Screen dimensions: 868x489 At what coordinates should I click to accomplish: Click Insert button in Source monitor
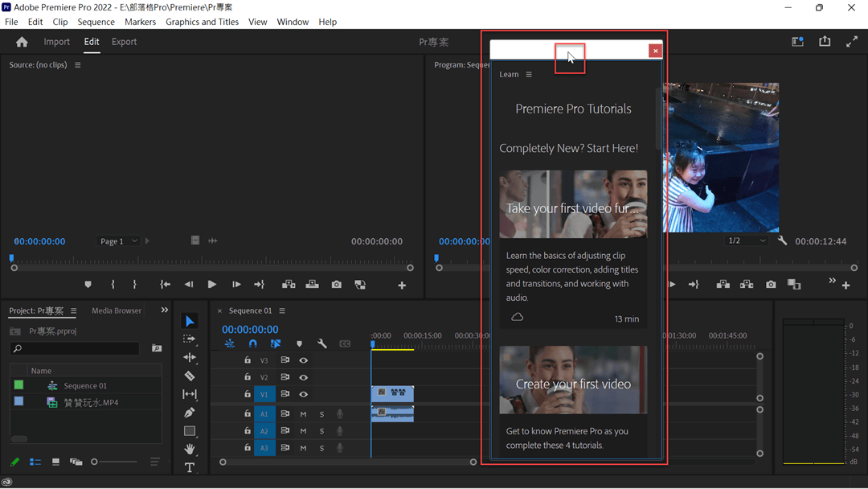coord(289,285)
